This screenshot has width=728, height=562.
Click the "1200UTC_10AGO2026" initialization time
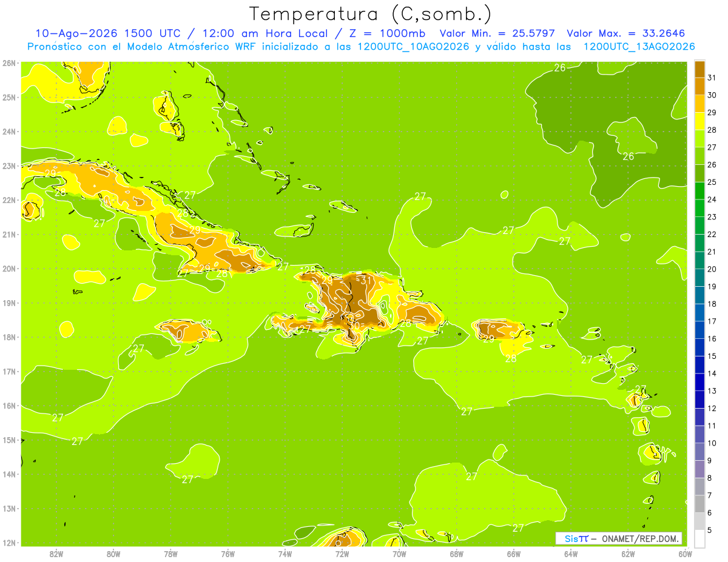pos(414,47)
